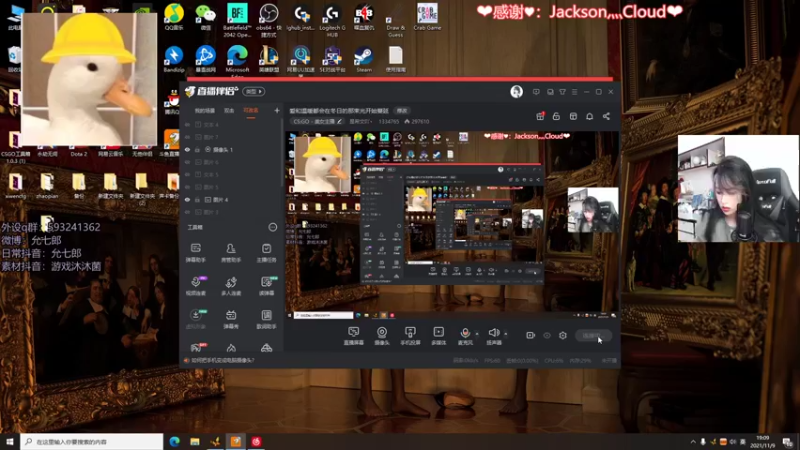Click the share icon in streaming app
This screenshot has height=450, width=800.
point(606,116)
